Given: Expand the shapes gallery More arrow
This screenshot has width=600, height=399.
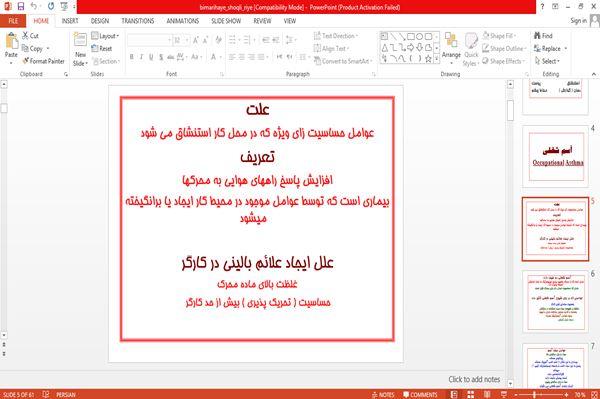Looking at the screenshot, I should click(x=437, y=59).
